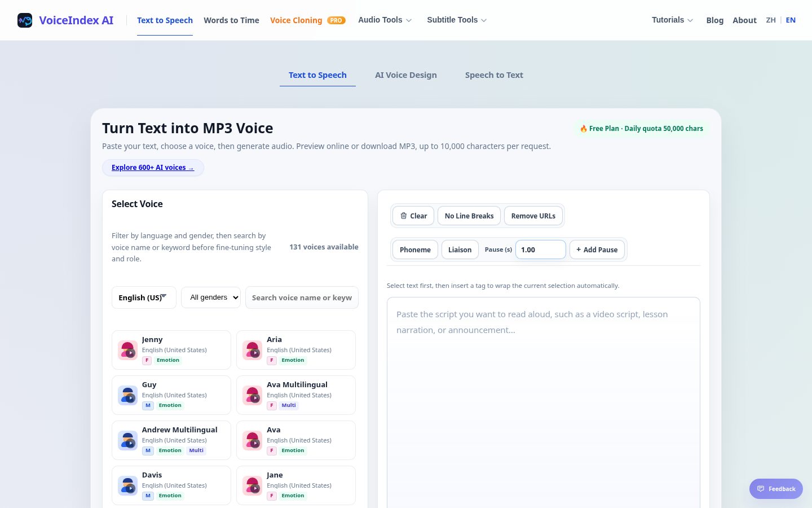The width and height of the screenshot is (812, 508).
Task: Focus the voice name search field
Action: [x=302, y=297]
